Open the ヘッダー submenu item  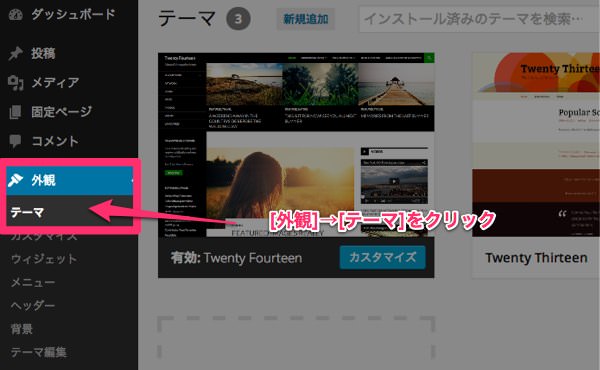(33, 306)
